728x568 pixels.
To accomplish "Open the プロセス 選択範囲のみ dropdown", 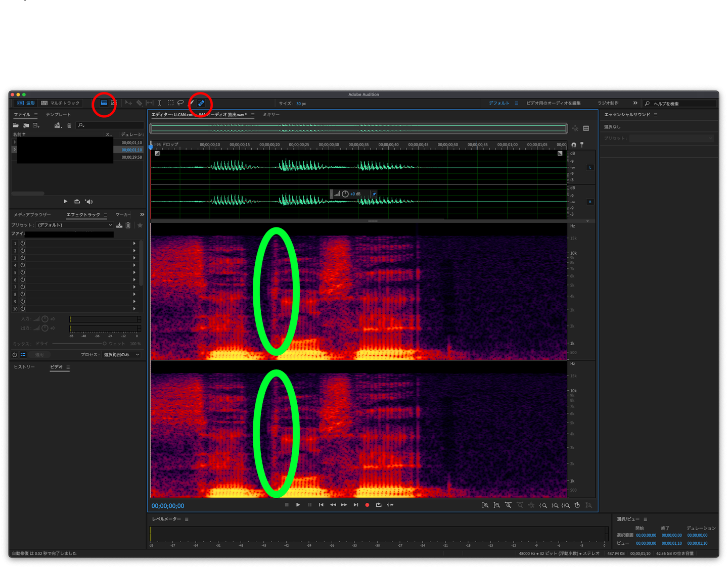I will coord(121,355).
